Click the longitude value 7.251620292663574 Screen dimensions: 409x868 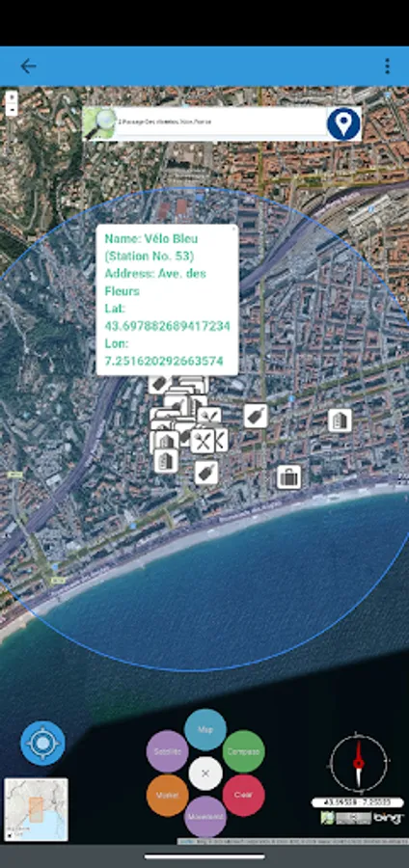point(164,362)
